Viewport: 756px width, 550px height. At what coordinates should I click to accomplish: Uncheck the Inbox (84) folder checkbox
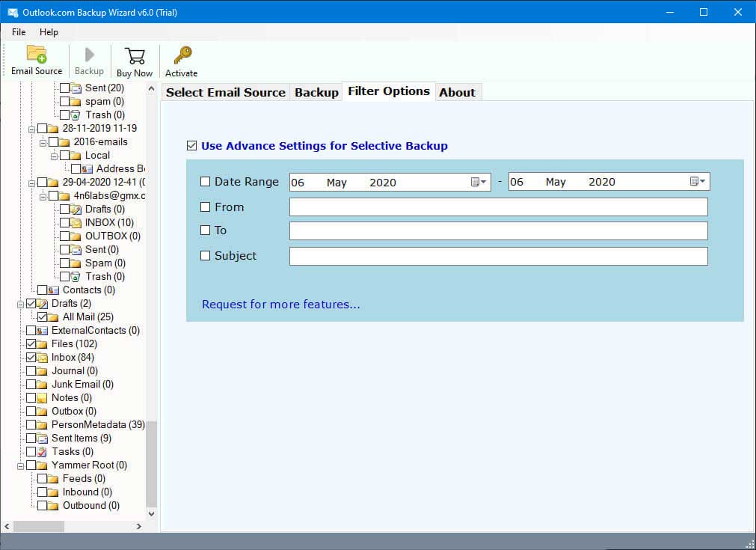click(x=31, y=358)
